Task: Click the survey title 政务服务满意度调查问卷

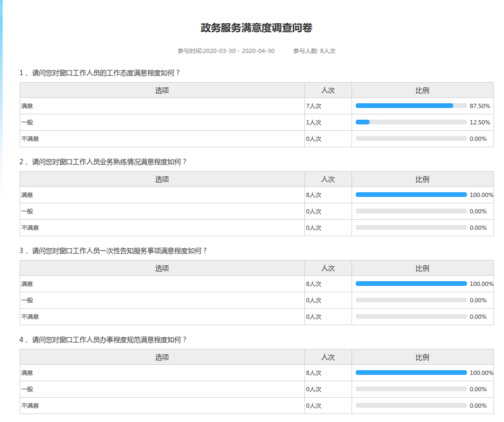Action: pyautogui.click(x=256, y=28)
